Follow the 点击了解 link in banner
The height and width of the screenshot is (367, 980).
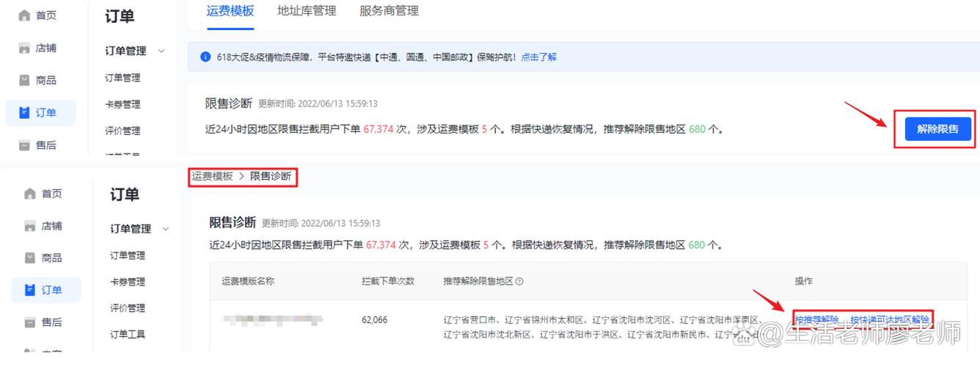coord(538,57)
